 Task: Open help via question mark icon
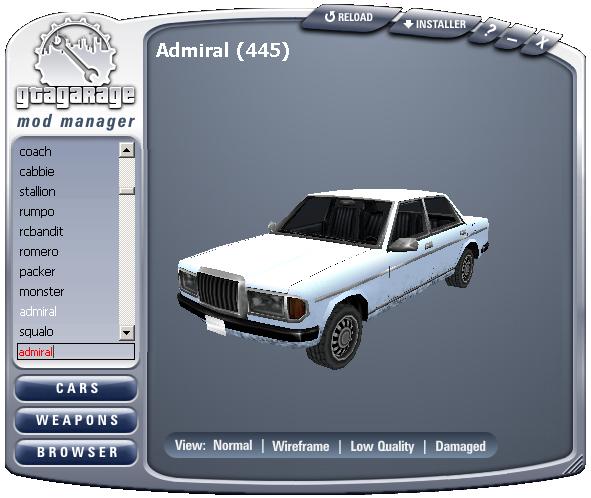tap(488, 30)
